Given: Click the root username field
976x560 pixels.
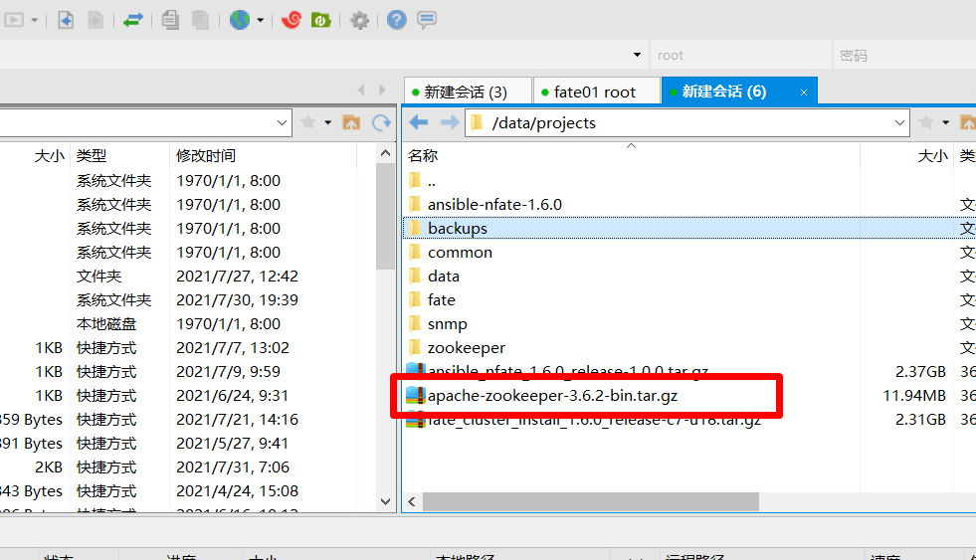Looking at the screenshot, I should (741, 56).
